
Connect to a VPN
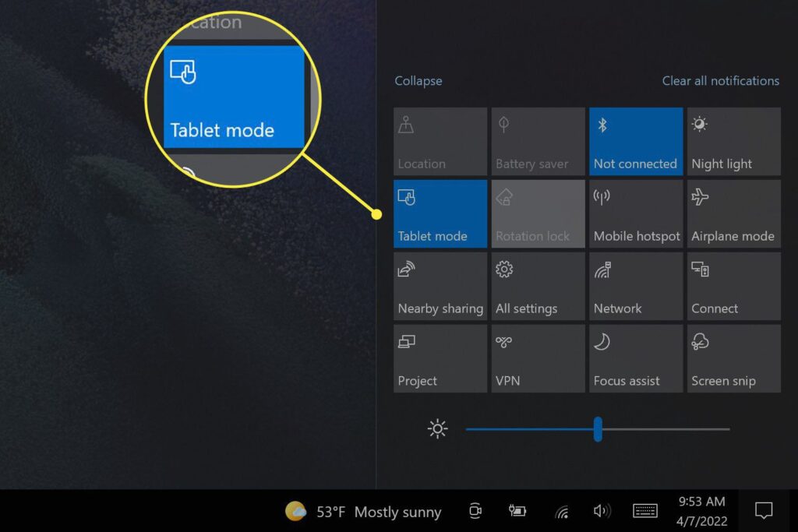tap(537, 358)
